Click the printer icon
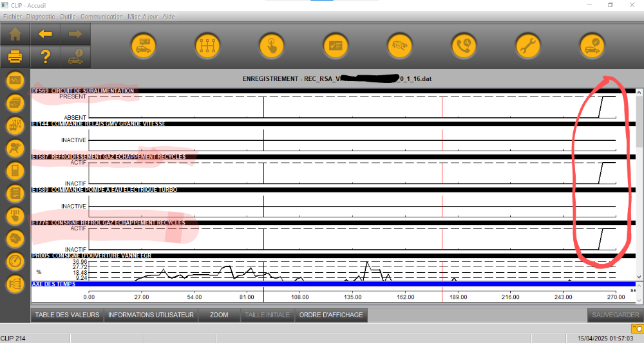 (15, 57)
